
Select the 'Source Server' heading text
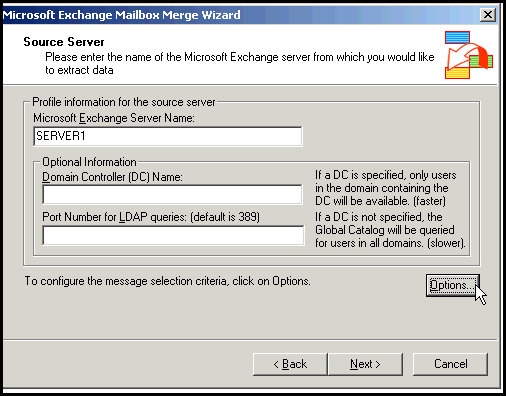(64, 42)
